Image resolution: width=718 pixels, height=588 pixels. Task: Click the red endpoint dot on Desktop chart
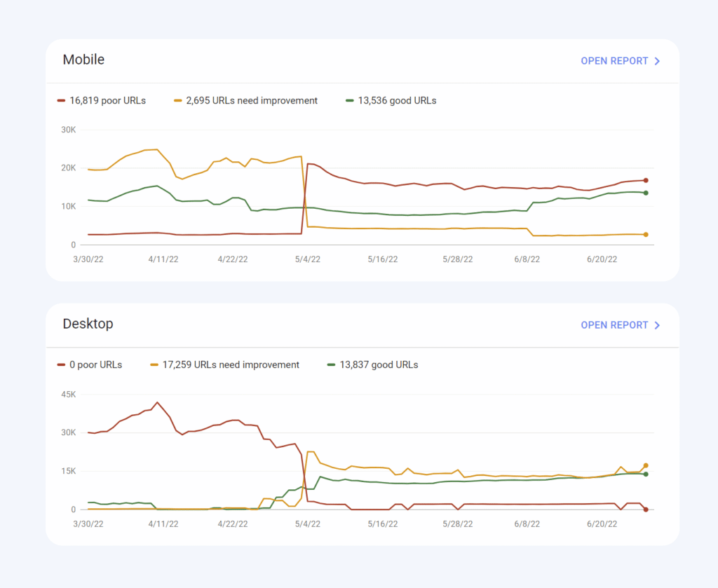pyautogui.click(x=646, y=510)
